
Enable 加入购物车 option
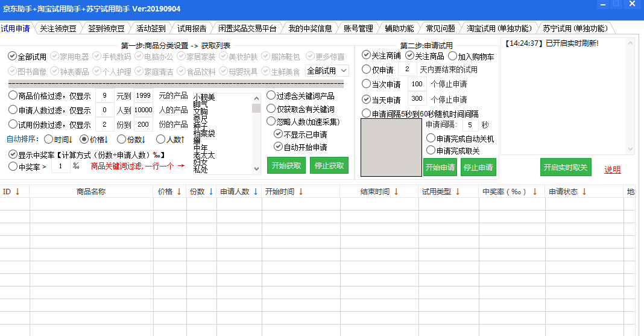471,56
